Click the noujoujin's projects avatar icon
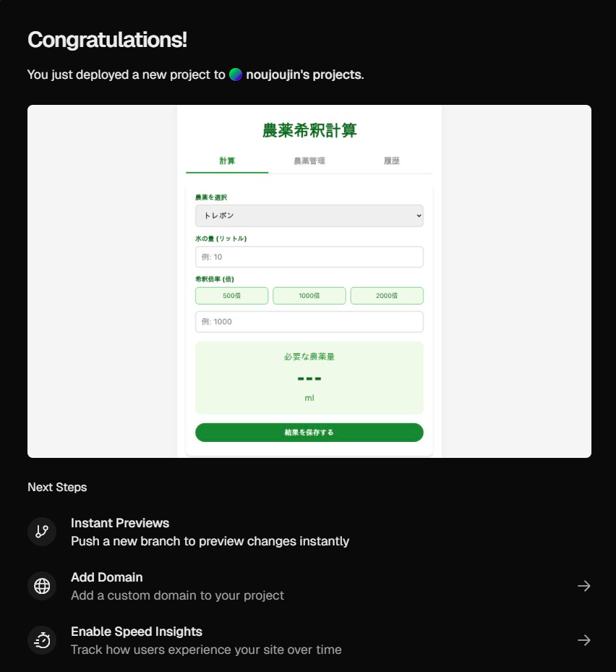Viewport: 616px width, 672px height. click(236, 75)
